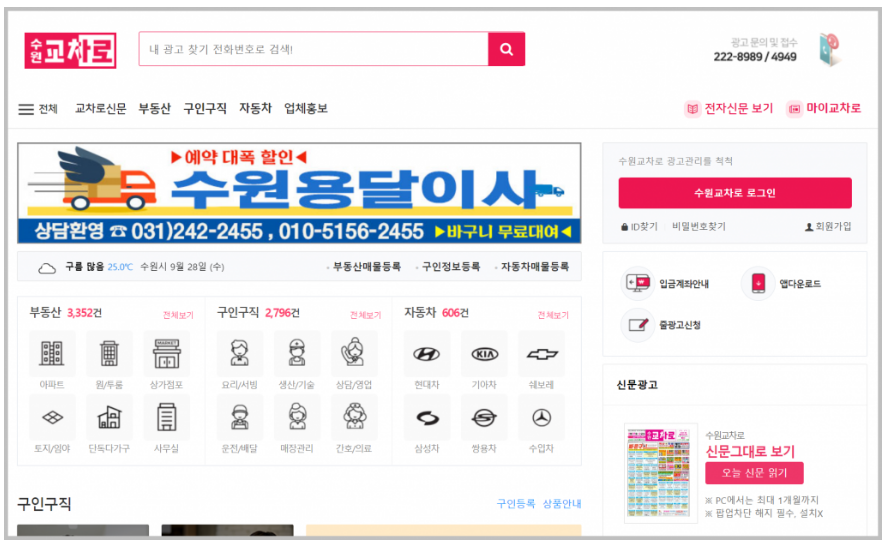
Task: Open 전자신문 보기 link
Action: tap(729, 108)
